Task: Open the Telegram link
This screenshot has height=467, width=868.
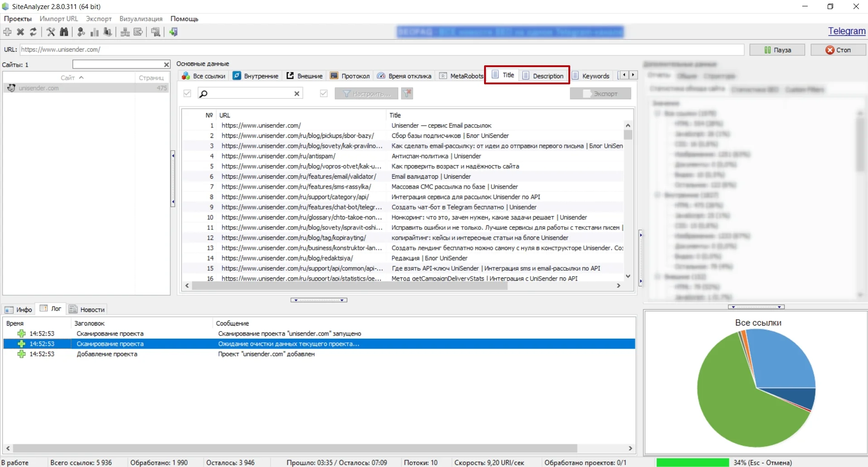Action: (846, 31)
